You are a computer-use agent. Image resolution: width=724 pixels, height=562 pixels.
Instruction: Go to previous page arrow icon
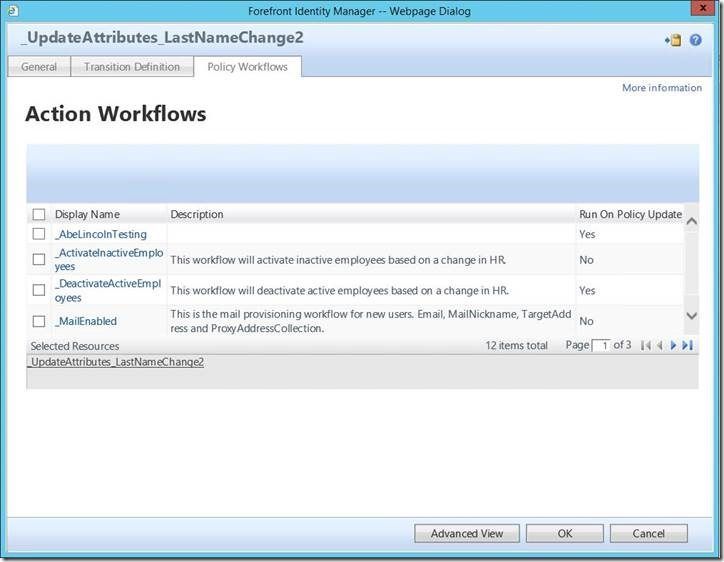[x=660, y=345]
